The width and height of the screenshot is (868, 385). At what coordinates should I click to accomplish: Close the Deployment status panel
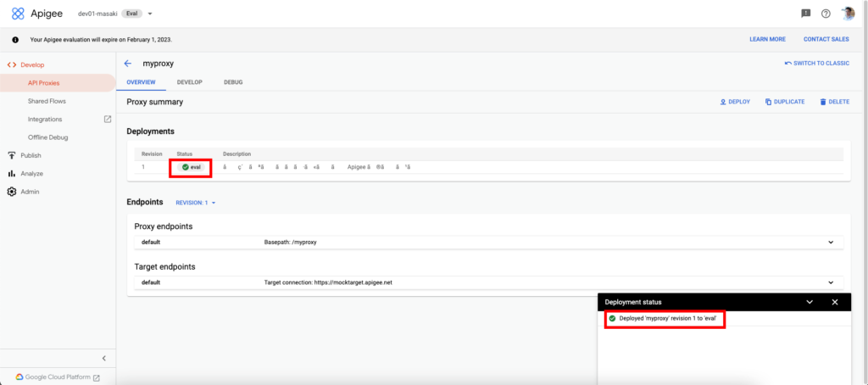834,302
